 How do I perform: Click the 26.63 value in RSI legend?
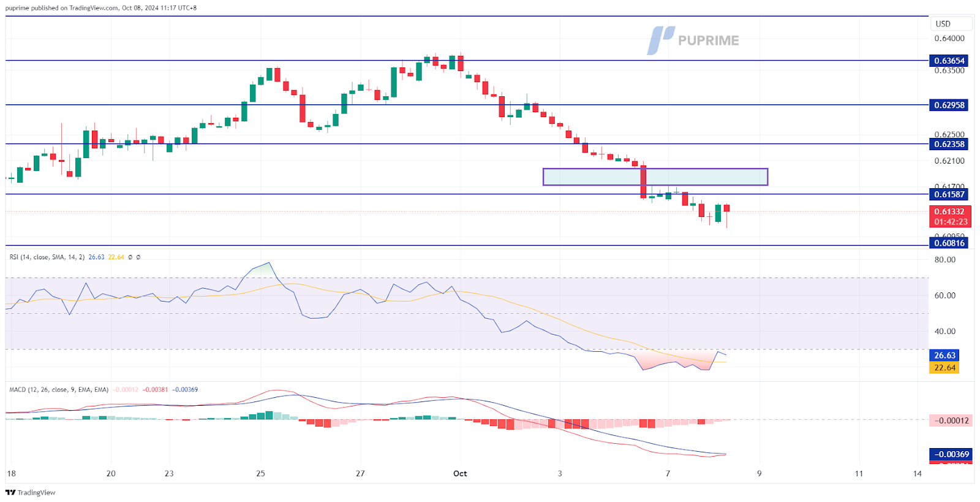pos(96,257)
